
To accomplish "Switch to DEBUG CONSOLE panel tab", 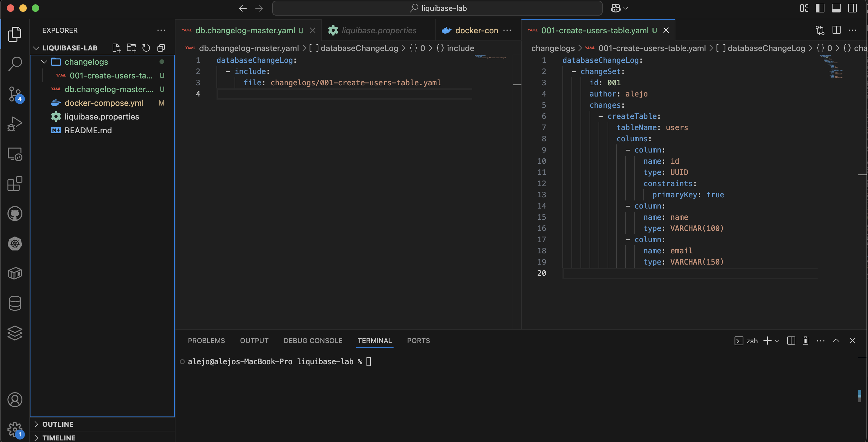I will (x=313, y=341).
